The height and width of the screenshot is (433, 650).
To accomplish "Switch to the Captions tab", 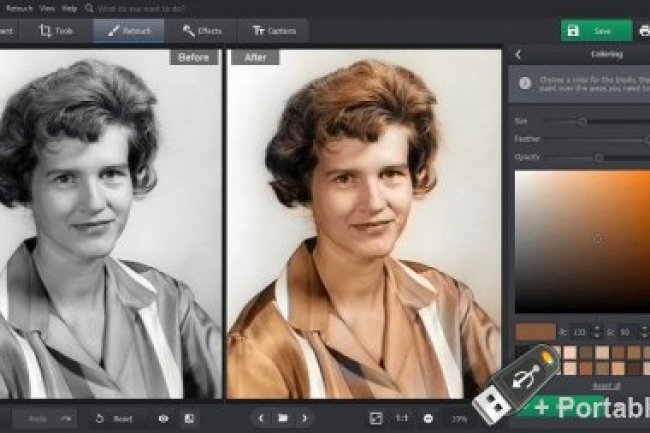I will 273,31.
